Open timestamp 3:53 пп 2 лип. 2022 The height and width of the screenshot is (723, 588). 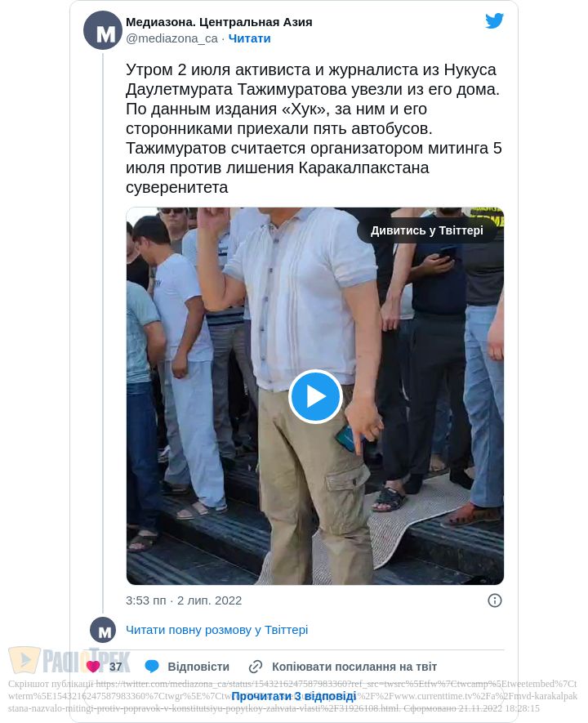coord(184,600)
